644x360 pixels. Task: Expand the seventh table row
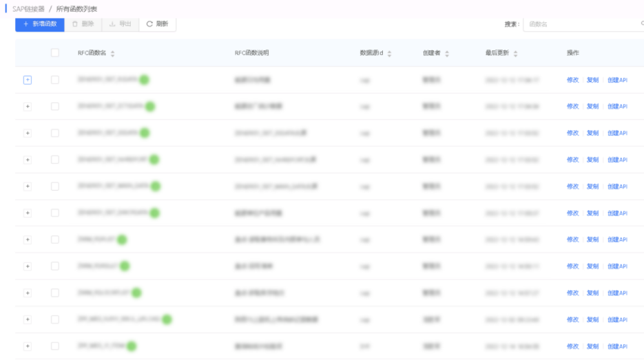click(x=28, y=240)
